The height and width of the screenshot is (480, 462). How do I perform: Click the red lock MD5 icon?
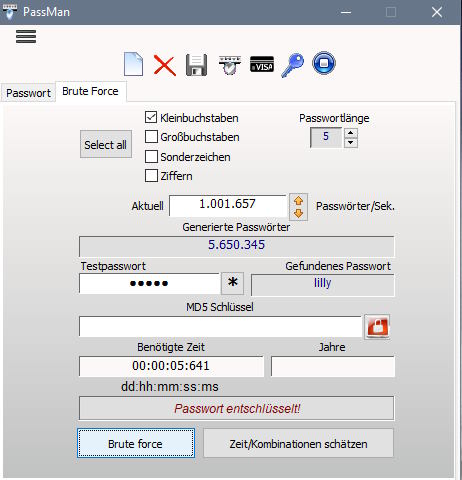tap(377, 327)
